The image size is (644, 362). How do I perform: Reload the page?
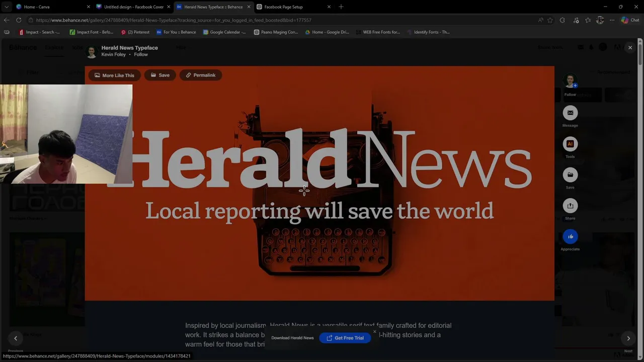click(19, 20)
